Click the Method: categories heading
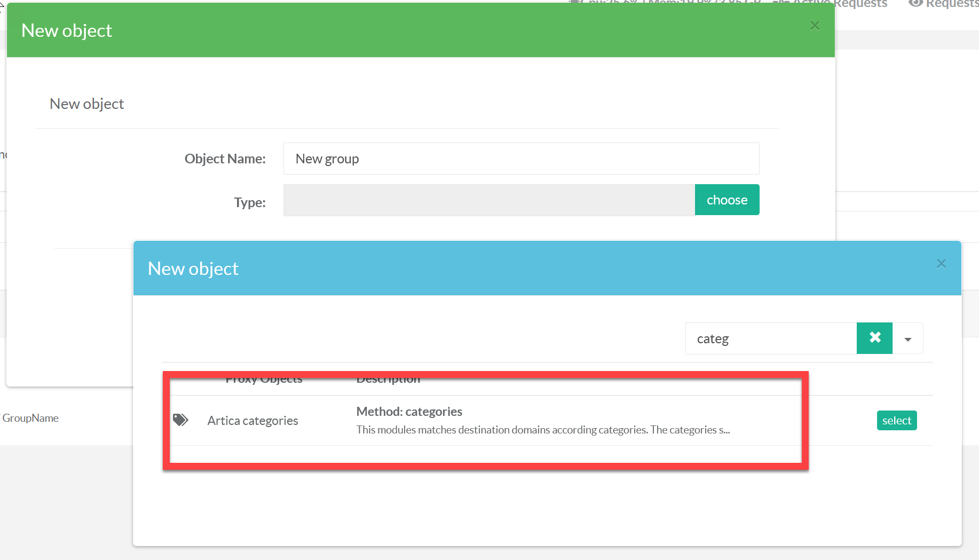 pos(409,412)
